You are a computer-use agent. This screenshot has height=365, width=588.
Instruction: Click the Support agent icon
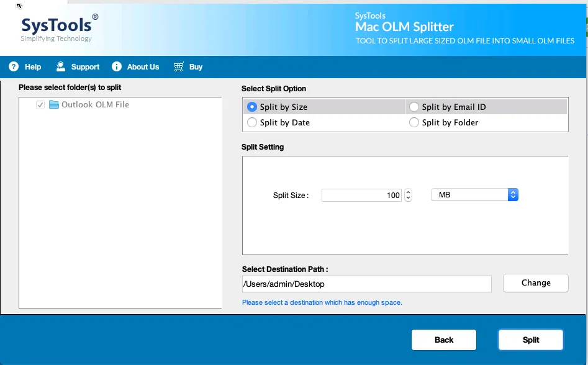tap(60, 66)
